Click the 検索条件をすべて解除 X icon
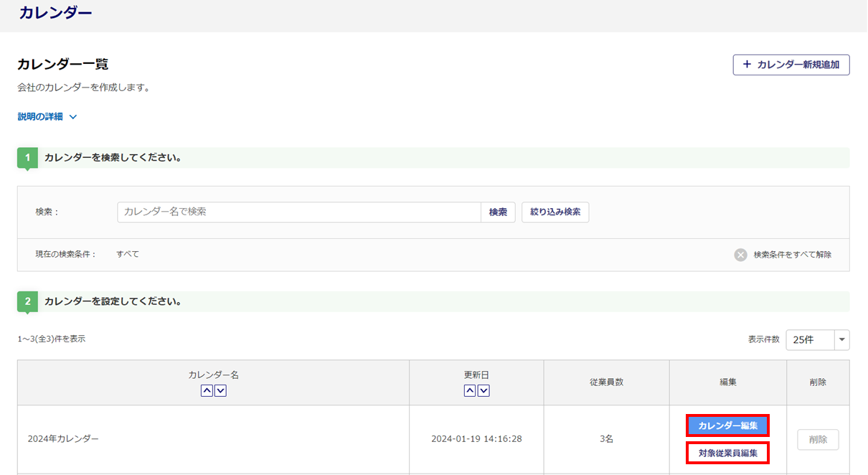Screen dimensions: 868x475 point(740,255)
